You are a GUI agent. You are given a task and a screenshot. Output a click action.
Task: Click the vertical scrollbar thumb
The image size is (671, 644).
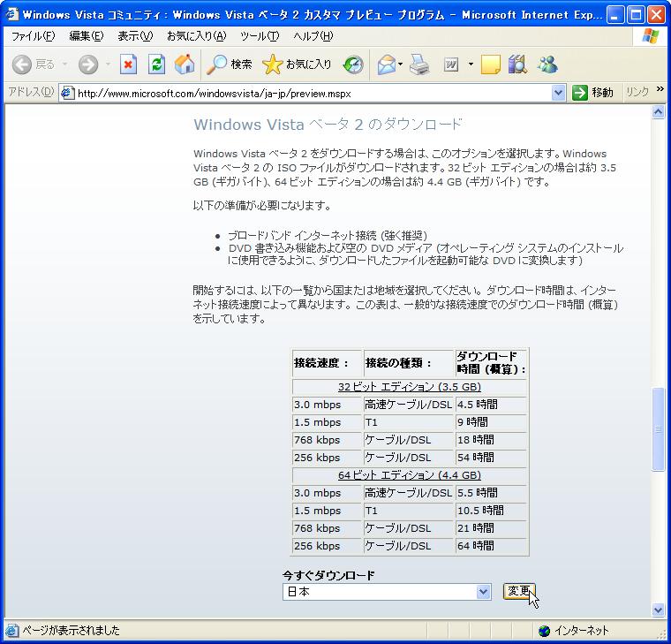[658, 429]
